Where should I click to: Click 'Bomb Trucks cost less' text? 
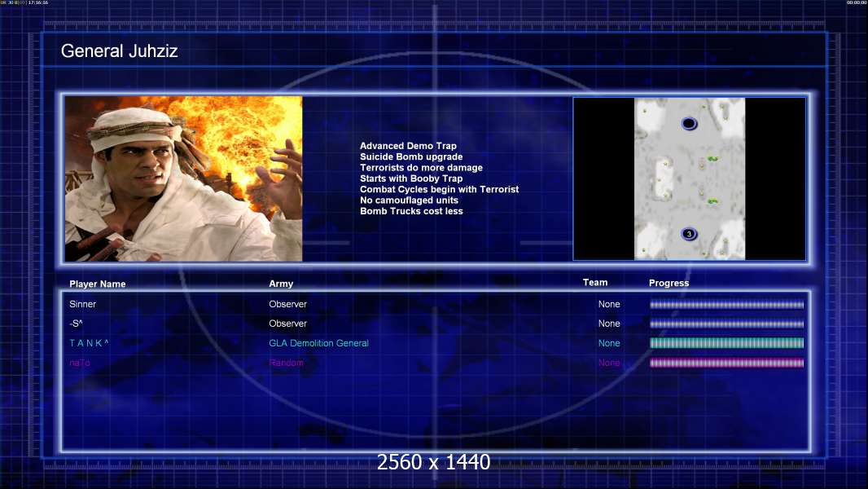pyautogui.click(x=411, y=211)
